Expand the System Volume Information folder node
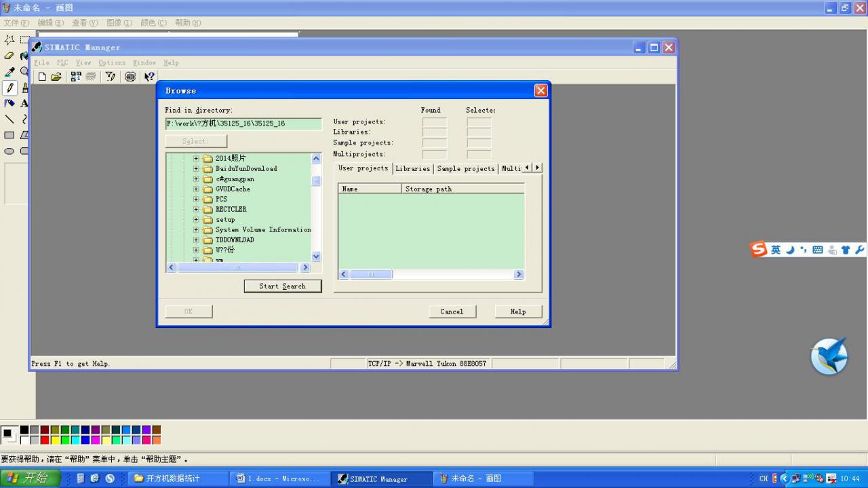 [196, 230]
